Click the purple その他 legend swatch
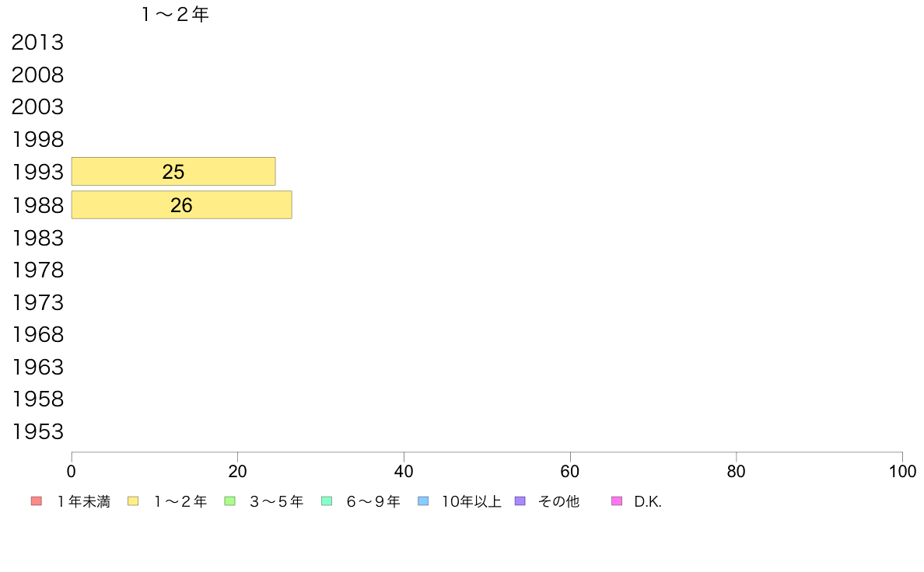Image resolution: width=924 pixels, height=572 pixels. tap(520, 501)
